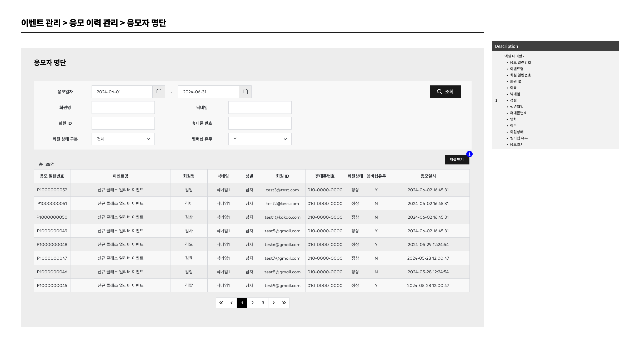Click the 조회 search button
640x364 pixels.
(x=446, y=92)
